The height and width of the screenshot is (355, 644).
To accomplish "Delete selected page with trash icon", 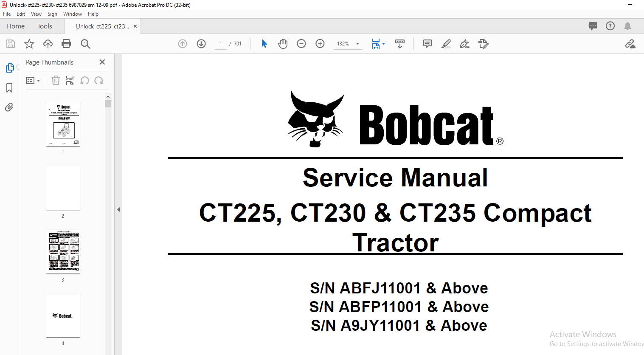I will [56, 80].
